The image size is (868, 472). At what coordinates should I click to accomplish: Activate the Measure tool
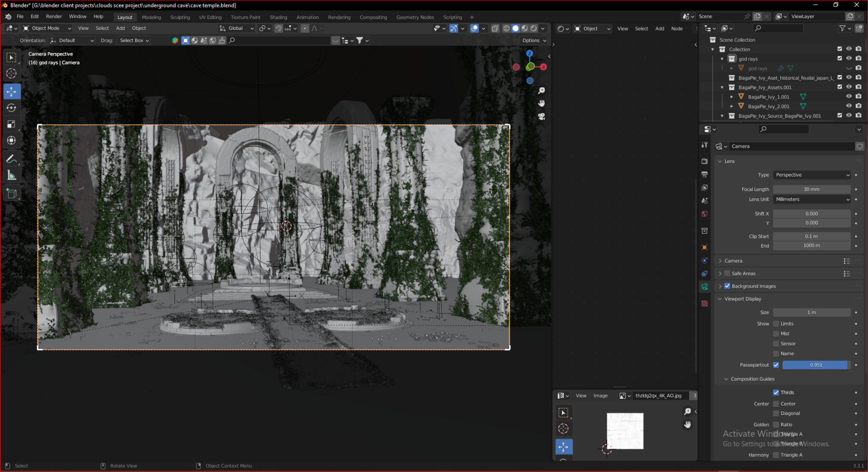[x=12, y=175]
